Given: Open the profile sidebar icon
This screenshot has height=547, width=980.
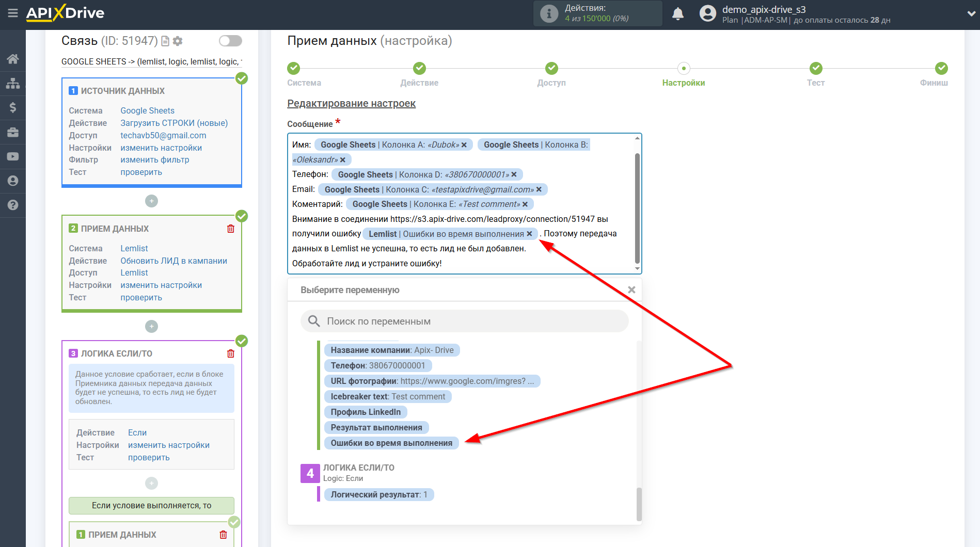Looking at the screenshot, I should pos(13,181).
